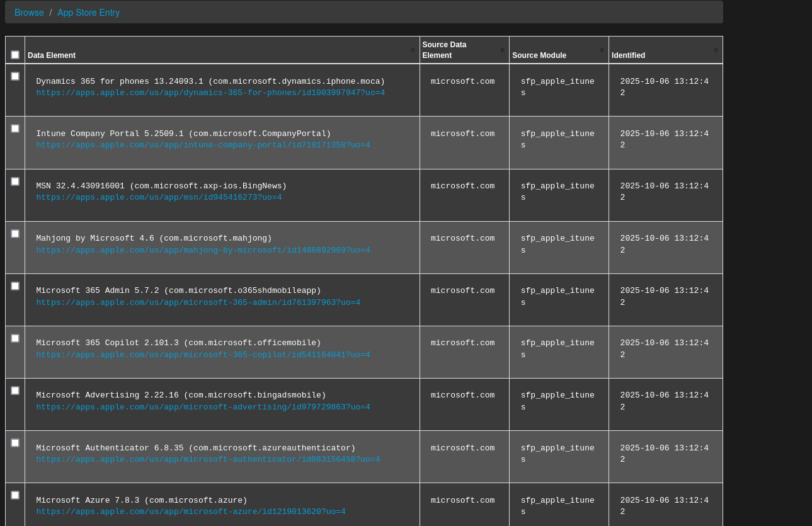Click sfp_apple_itunes in Mahjong by Microsoft row
The width and height of the screenshot is (812, 526).
(x=558, y=244)
